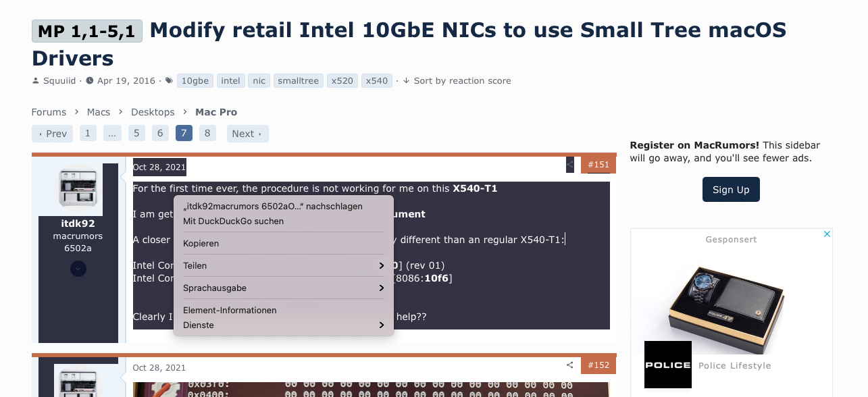868x397 pixels.
Task: Open nic tag
Action: 259,81
